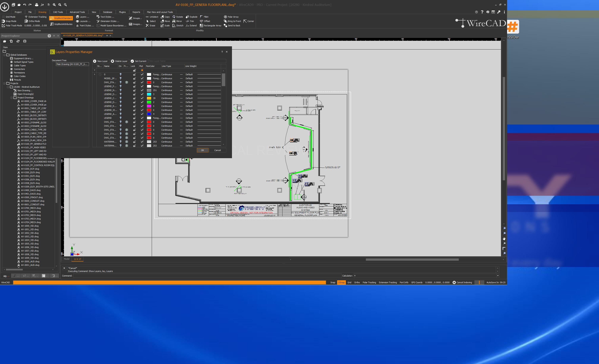Switch to the CAD Tools ribbon tab
Image resolution: width=599 pixels, height=364 pixels.
tap(58, 12)
